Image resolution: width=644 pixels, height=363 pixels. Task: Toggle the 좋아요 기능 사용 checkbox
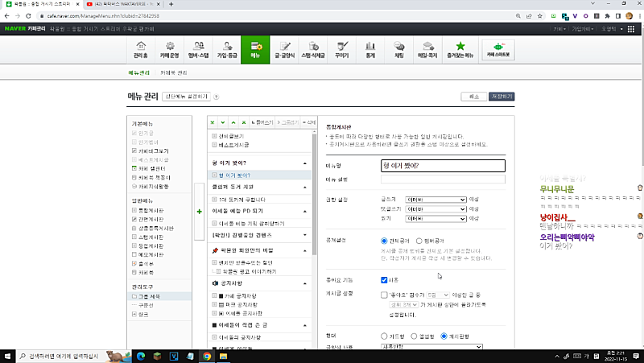[385, 280]
